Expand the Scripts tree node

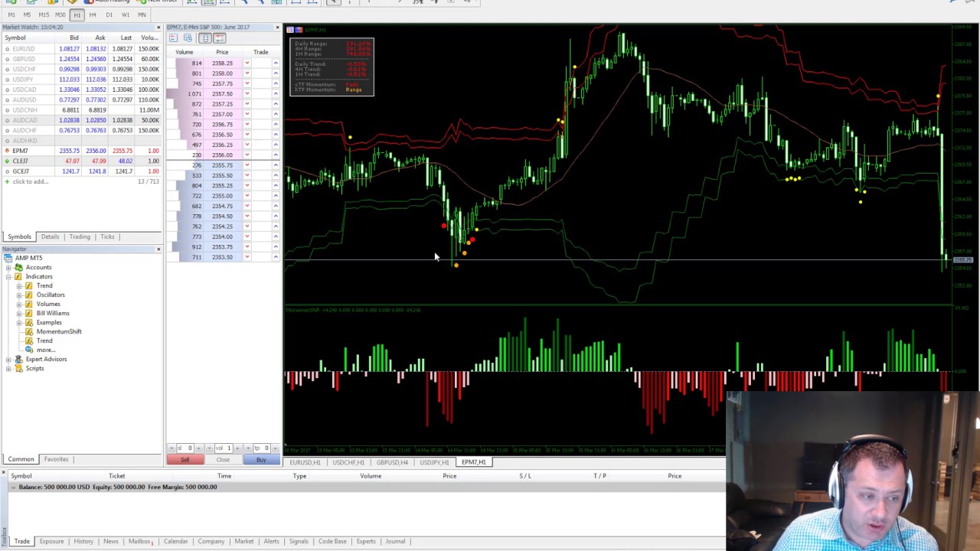[8, 368]
